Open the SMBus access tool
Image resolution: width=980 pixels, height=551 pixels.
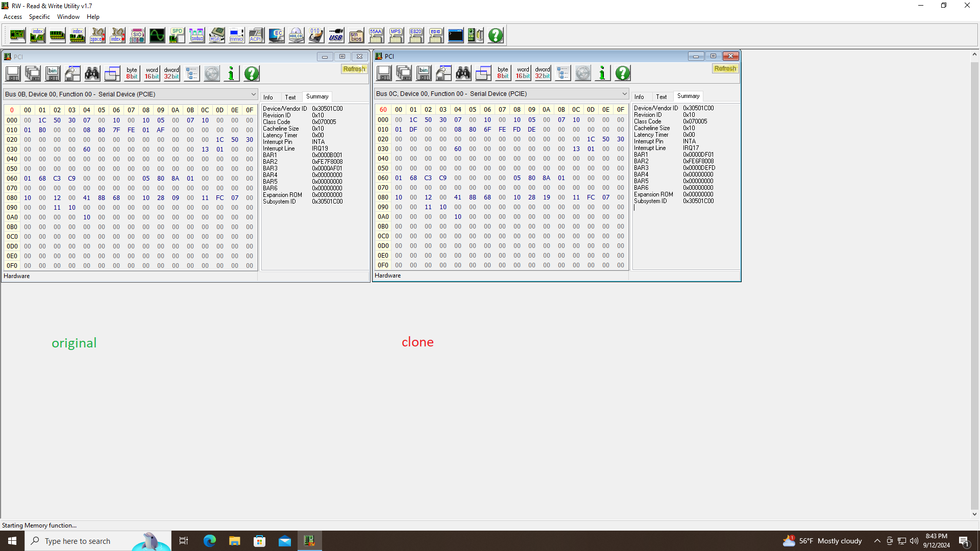tap(197, 35)
